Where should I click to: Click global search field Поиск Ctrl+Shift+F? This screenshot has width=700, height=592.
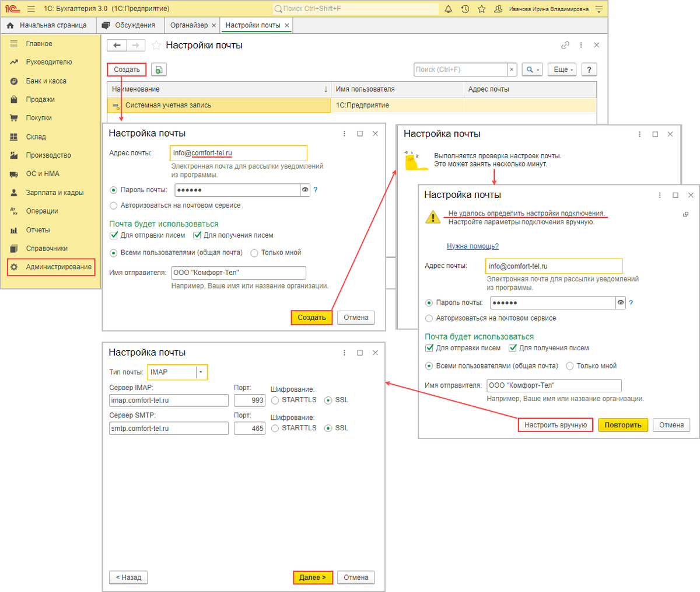click(356, 9)
